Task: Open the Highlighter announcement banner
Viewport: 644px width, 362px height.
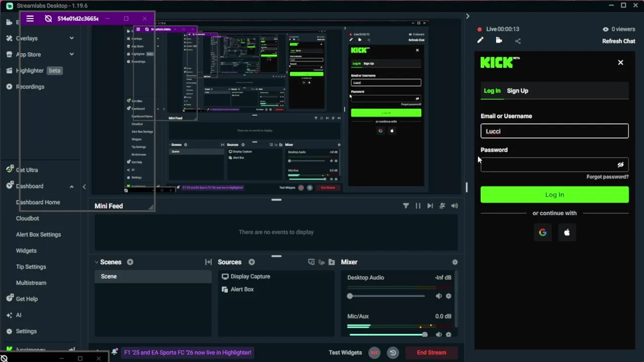Action: (188, 352)
